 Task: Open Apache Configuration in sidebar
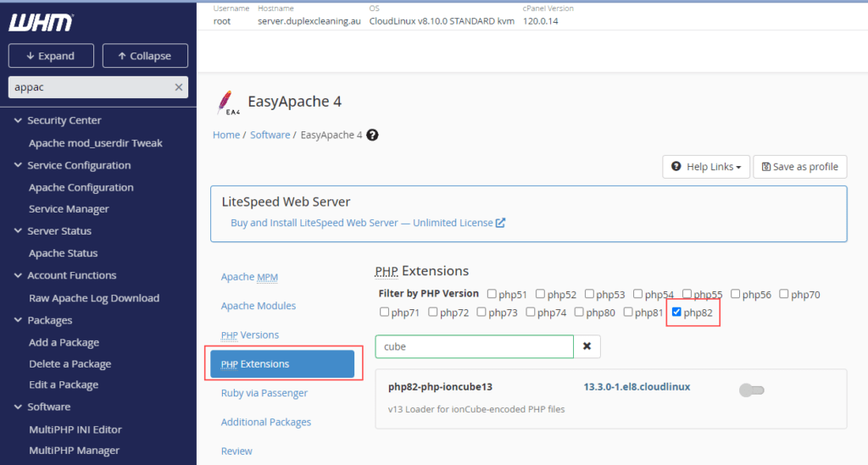[x=81, y=187]
